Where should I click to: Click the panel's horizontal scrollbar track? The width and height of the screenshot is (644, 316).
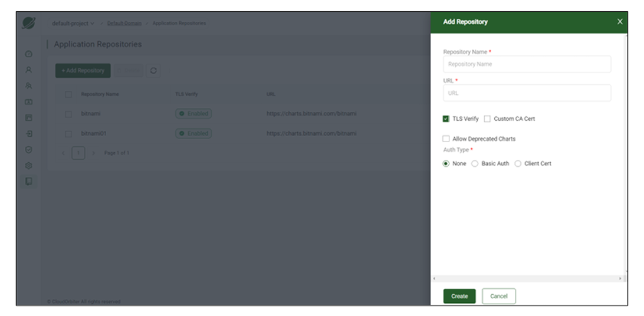tap(527, 279)
